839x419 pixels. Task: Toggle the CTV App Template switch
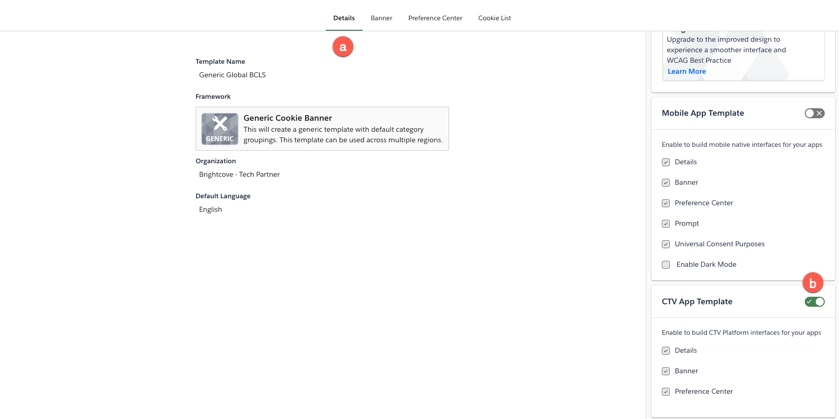click(x=814, y=302)
